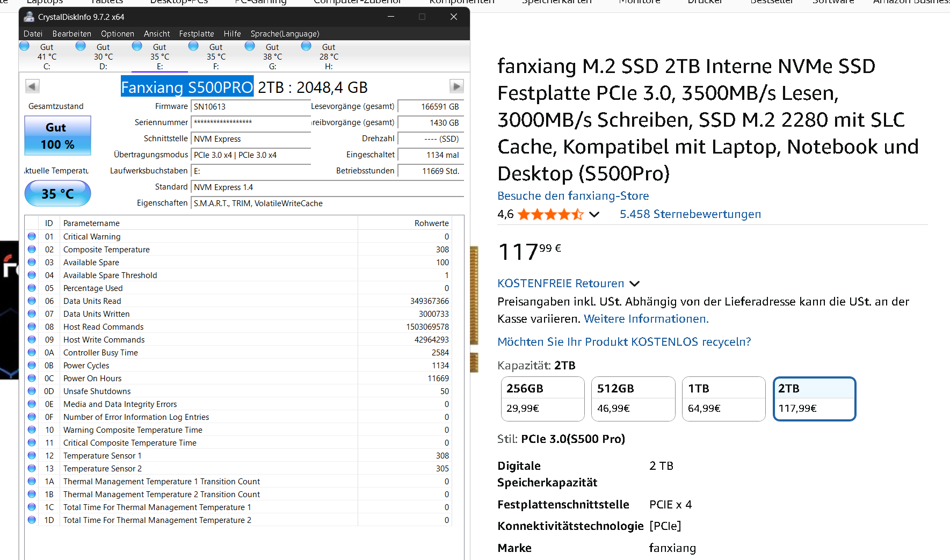Click Number of Error Information Log Entries

[x=238, y=417]
